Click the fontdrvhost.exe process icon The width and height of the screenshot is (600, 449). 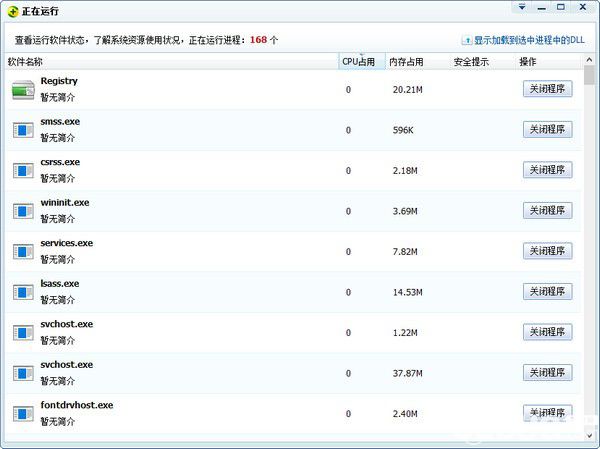point(23,414)
